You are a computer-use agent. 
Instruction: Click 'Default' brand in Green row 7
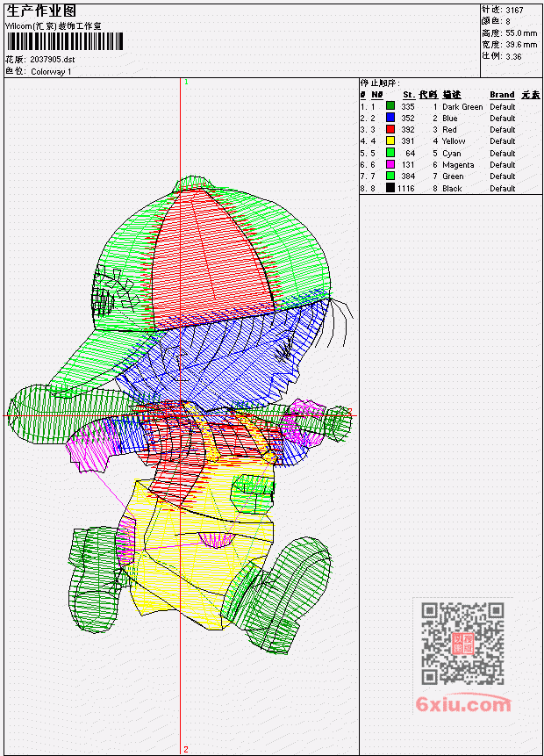(503, 176)
